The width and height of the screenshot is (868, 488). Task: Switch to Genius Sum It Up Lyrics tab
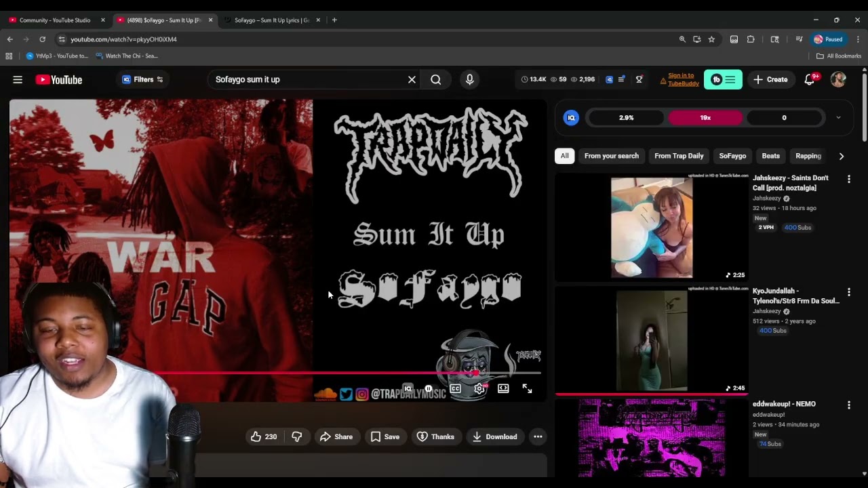point(271,20)
